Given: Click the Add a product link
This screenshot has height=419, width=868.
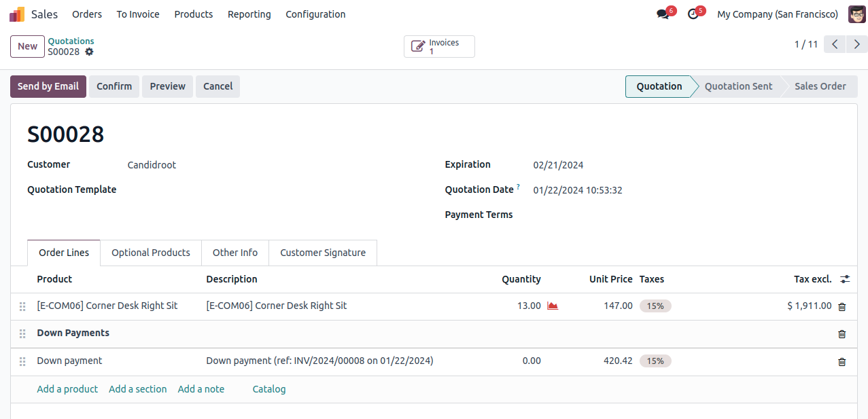Looking at the screenshot, I should tap(67, 389).
